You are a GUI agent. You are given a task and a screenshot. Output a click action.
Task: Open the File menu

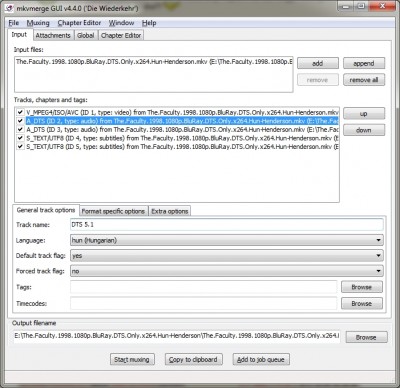(x=14, y=23)
